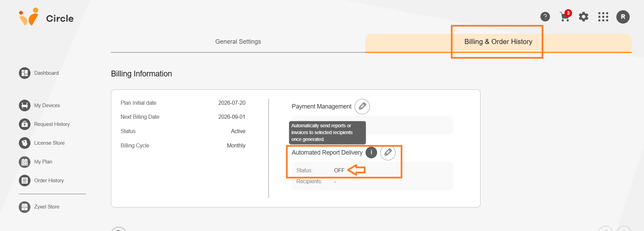This screenshot has height=231, width=644.
Task: Click the Payment Management heading
Action: pyautogui.click(x=321, y=106)
